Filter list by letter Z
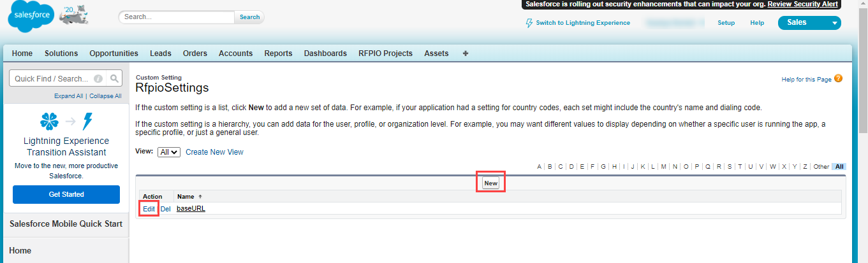The height and width of the screenshot is (263, 868). [805, 167]
